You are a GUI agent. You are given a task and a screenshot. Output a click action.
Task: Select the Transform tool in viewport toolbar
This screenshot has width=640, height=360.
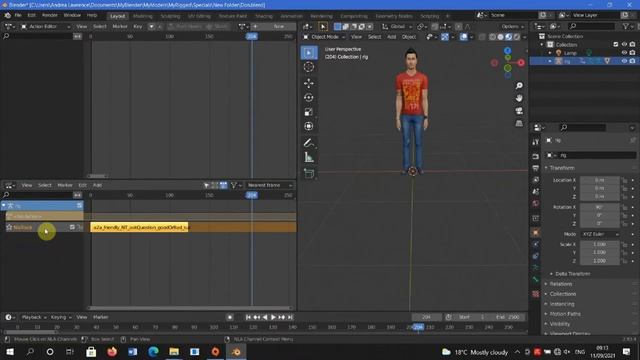click(x=309, y=126)
